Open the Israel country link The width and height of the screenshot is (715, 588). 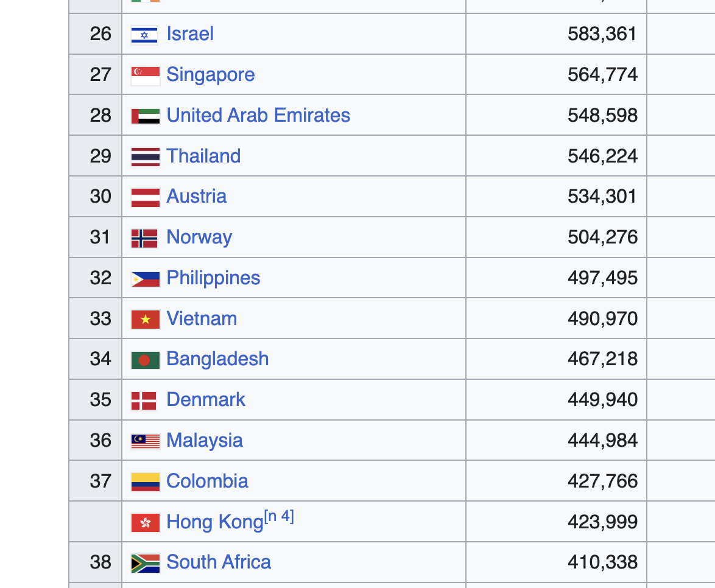point(190,33)
